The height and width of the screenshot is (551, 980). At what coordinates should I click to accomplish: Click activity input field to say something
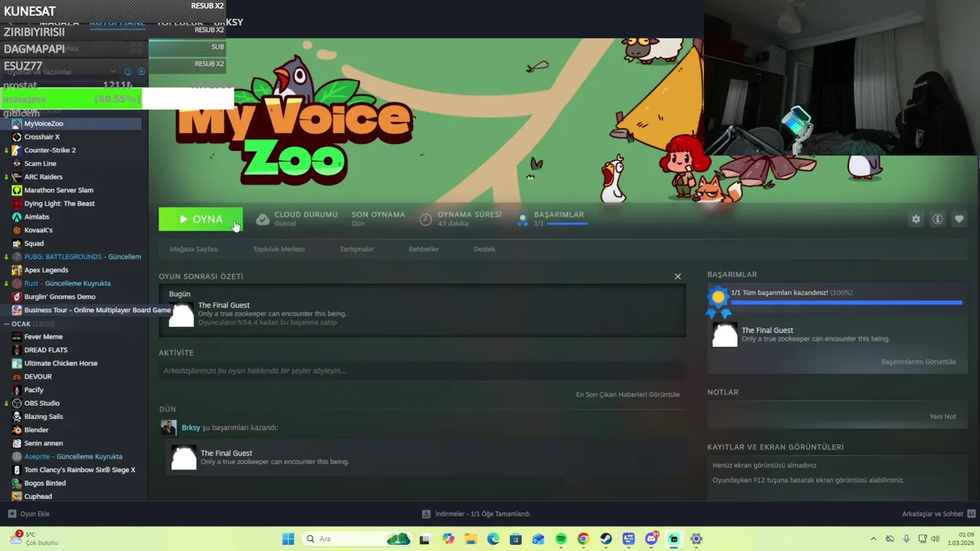coord(422,371)
